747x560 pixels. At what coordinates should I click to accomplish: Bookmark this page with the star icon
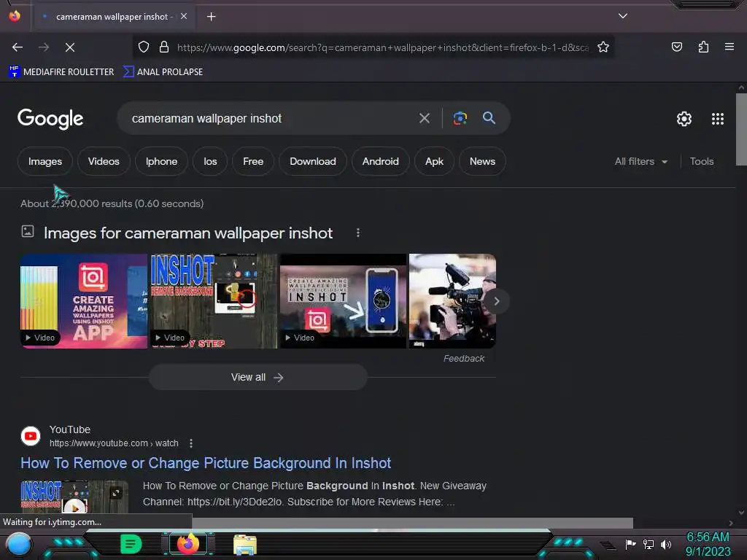603,47
